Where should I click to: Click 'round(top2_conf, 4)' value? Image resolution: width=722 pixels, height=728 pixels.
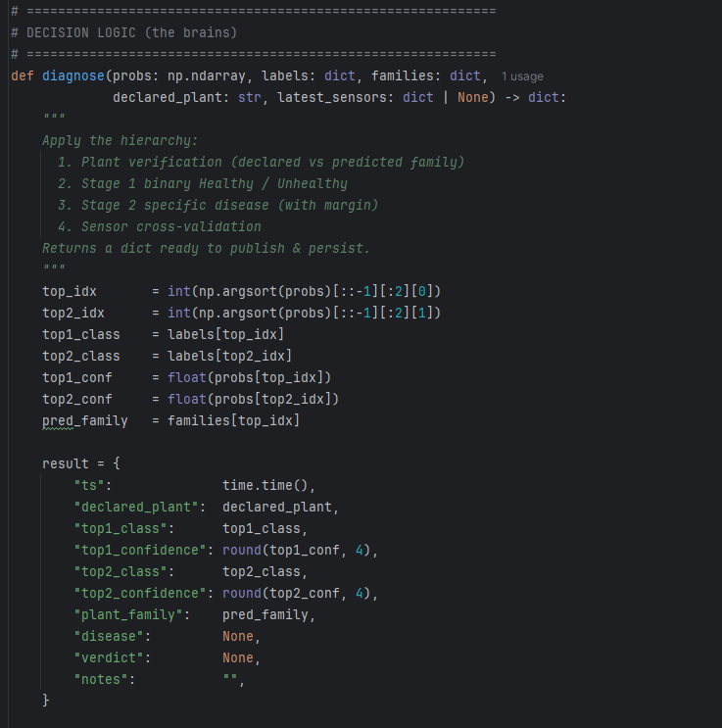(296, 593)
